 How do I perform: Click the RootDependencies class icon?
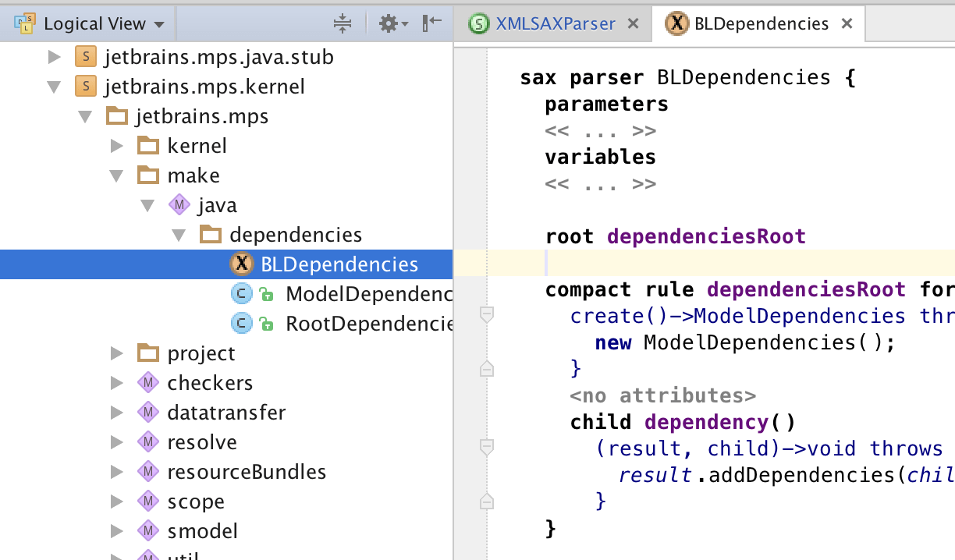click(x=242, y=324)
